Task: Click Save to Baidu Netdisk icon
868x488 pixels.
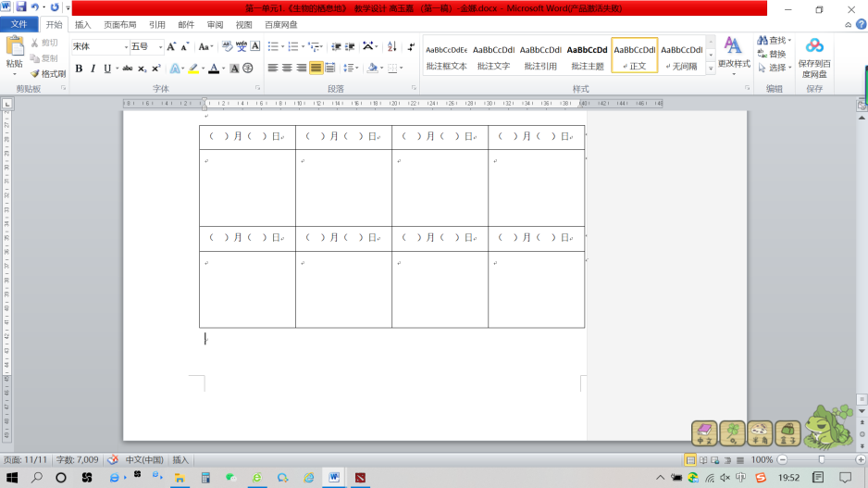Action: [814, 56]
